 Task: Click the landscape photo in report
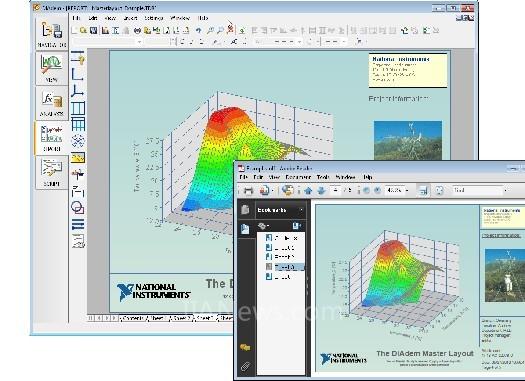(408, 140)
